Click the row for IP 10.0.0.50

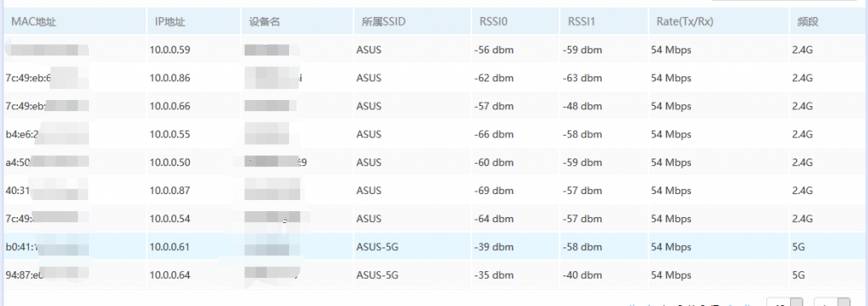[434, 163]
